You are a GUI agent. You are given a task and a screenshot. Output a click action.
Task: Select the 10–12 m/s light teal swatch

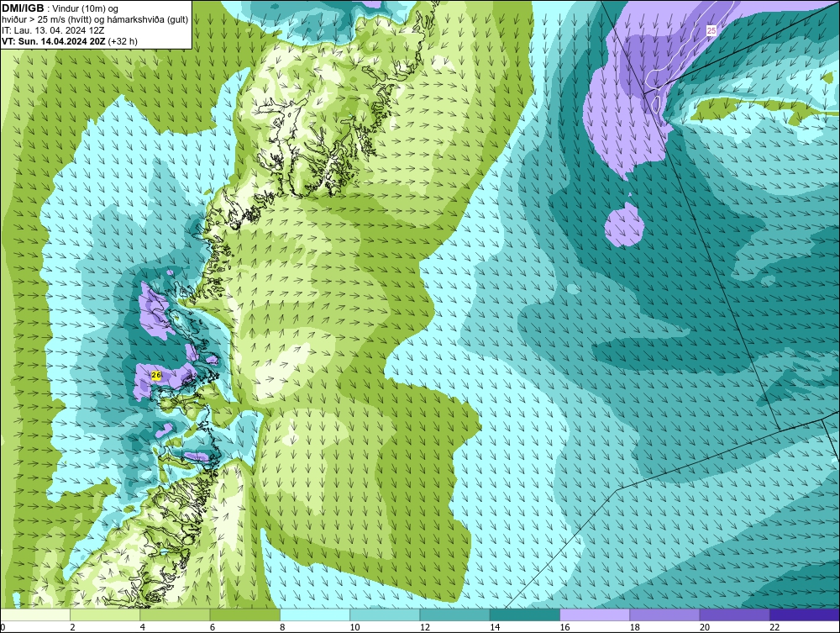pyautogui.click(x=385, y=615)
